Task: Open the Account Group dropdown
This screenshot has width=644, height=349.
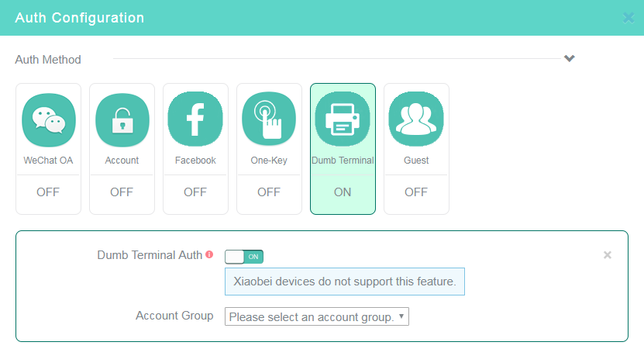Action: point(317,316)
